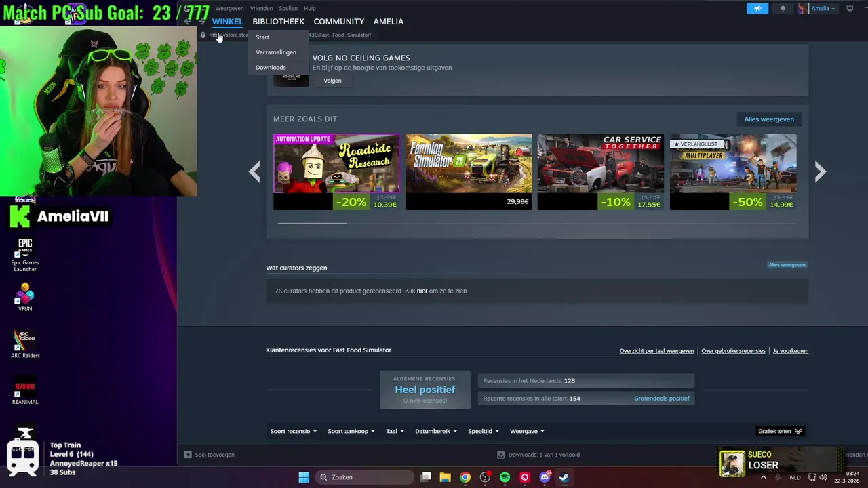
Task: Click the Alles weergeven button for similar games
Action: pyautogui.click(x=769, y=119)
